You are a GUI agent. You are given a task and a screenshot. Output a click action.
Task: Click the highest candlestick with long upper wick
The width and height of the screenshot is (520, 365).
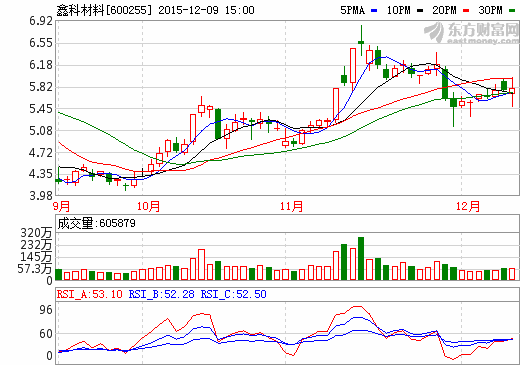pyautogui.click(x=361, y=40)
